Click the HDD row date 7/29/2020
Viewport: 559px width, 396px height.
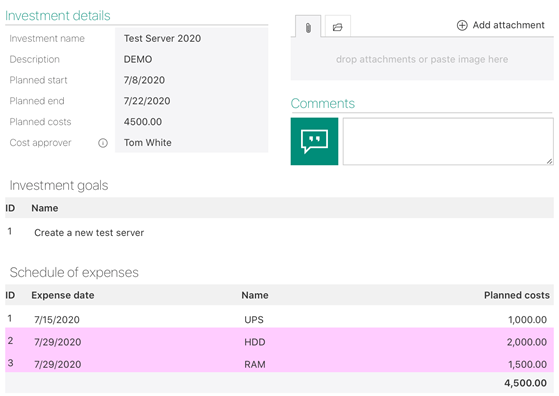coord(58,342)
